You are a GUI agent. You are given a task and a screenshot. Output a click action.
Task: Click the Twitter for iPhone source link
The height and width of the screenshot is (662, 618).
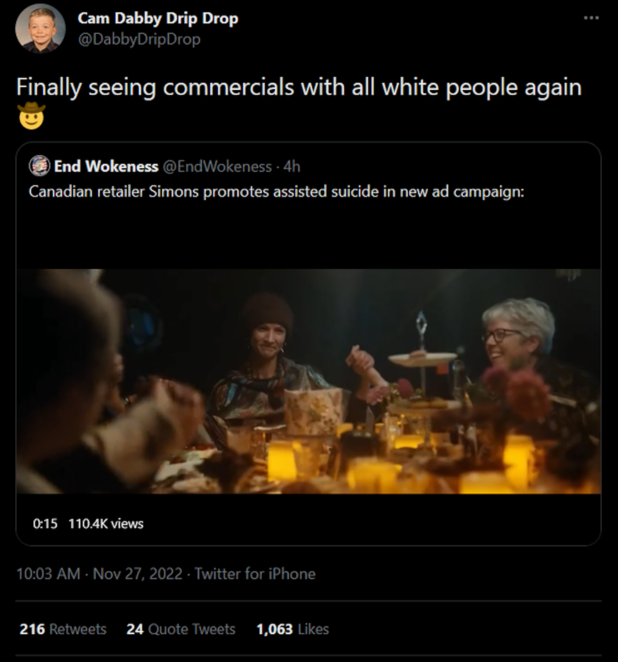255,574
